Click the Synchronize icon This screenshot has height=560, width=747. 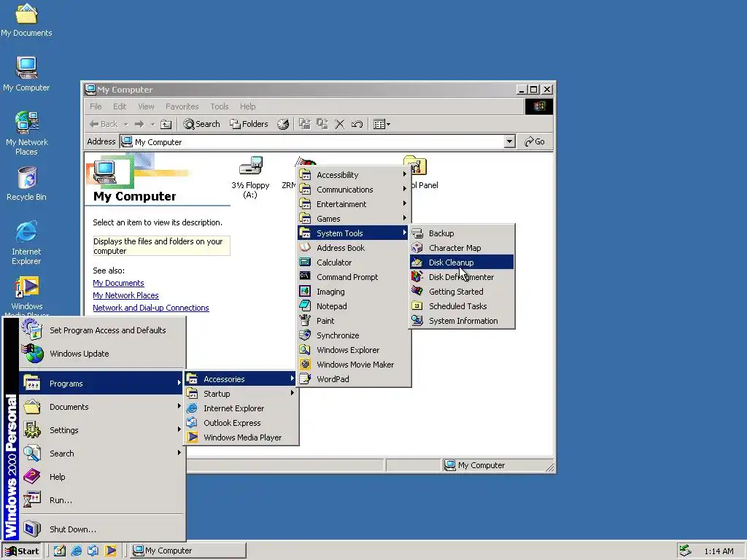tap(305, 335)
